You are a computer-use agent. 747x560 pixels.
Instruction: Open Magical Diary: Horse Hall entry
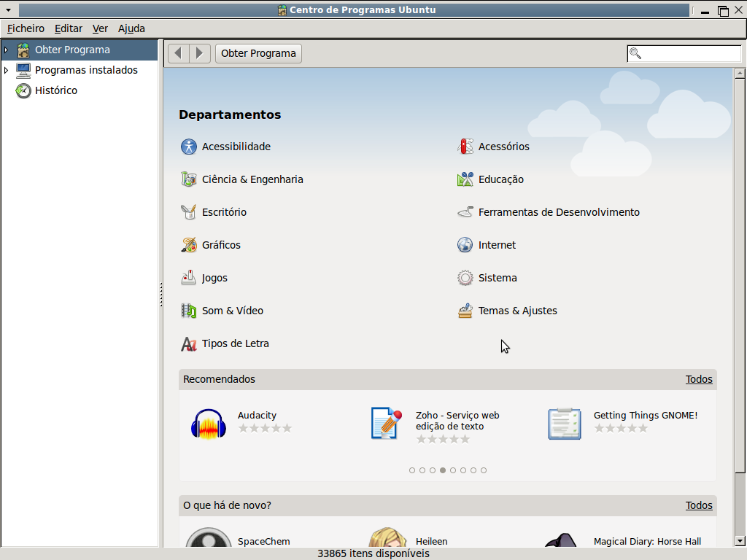click(647, 542)
